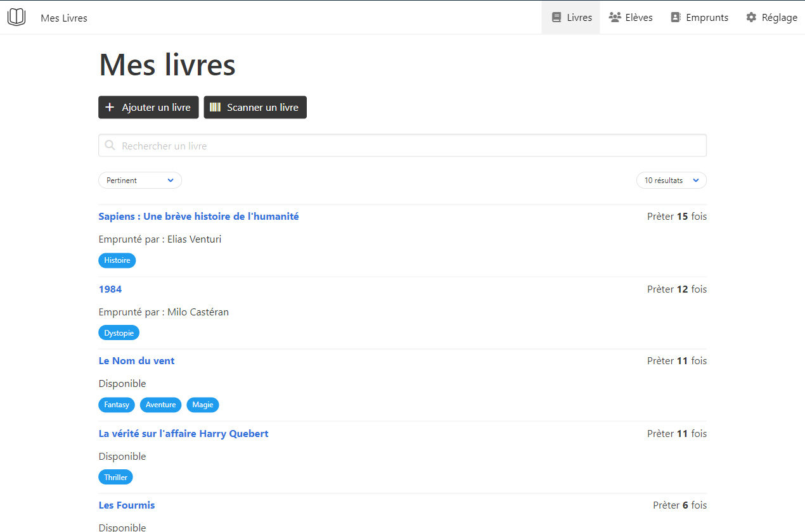Image resolution: width=805 pixels, height=532 pixels.
Task: Click the gear icon beside Réglage
Action: click(752, 18)
